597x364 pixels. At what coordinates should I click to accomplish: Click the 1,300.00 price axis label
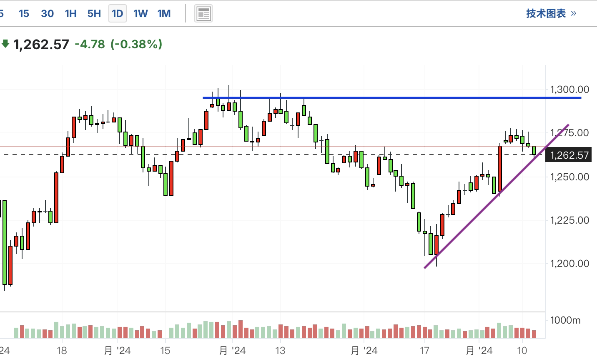tap(569, 90)
